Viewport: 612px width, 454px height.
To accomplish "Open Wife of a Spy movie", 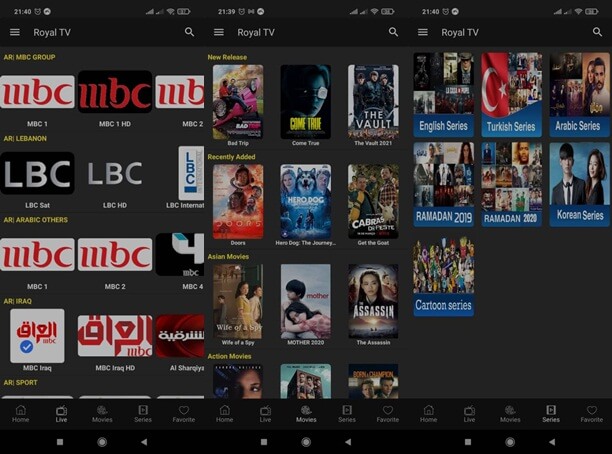I will (238, 301).
